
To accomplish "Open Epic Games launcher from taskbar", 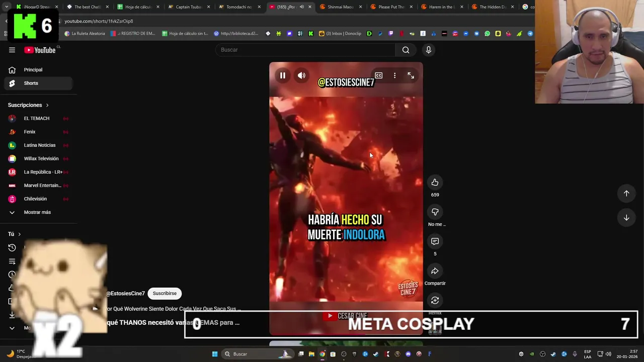I will (354, 354).
